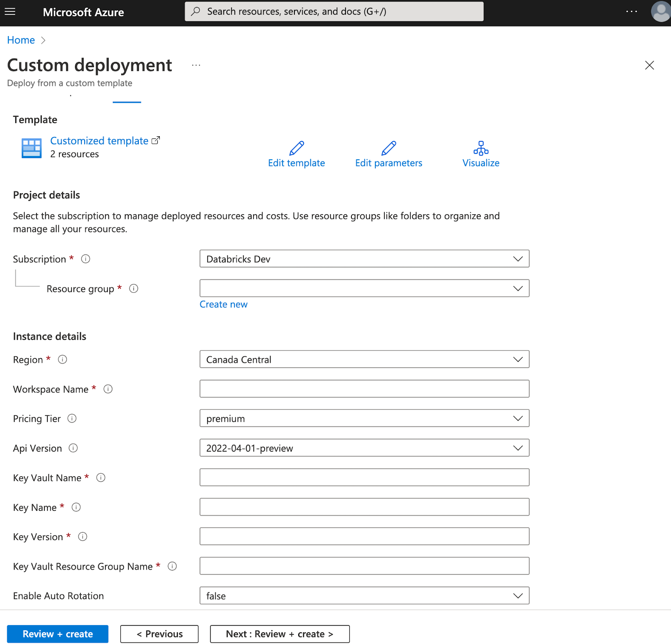The height and width of the screenshot is (644, 671).
Task: Show the Subscription info tooltip
Action: click(85, 259)
